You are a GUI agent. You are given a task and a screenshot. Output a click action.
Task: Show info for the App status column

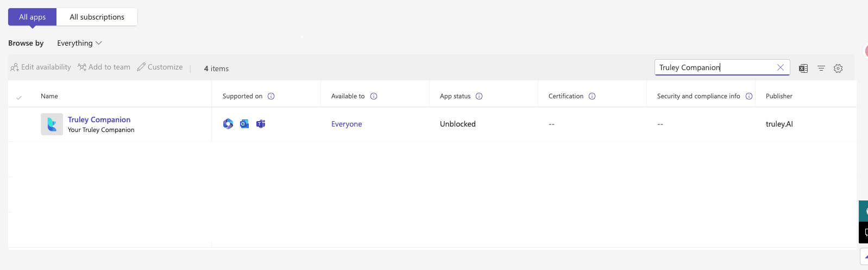[479, 96]
